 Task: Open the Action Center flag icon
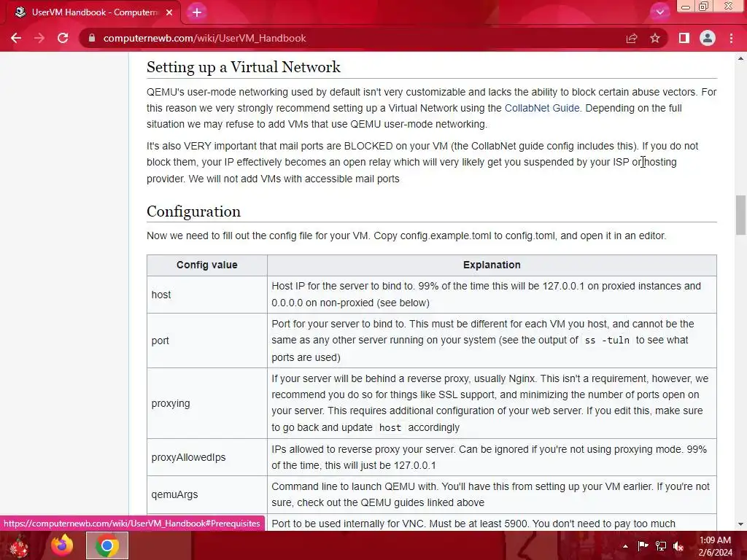pos(643,546)
